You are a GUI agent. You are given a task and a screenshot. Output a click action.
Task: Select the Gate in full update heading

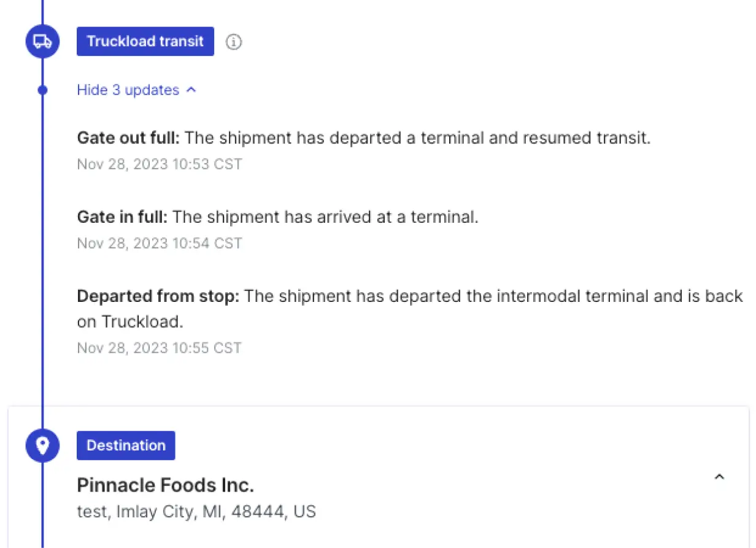123,217
